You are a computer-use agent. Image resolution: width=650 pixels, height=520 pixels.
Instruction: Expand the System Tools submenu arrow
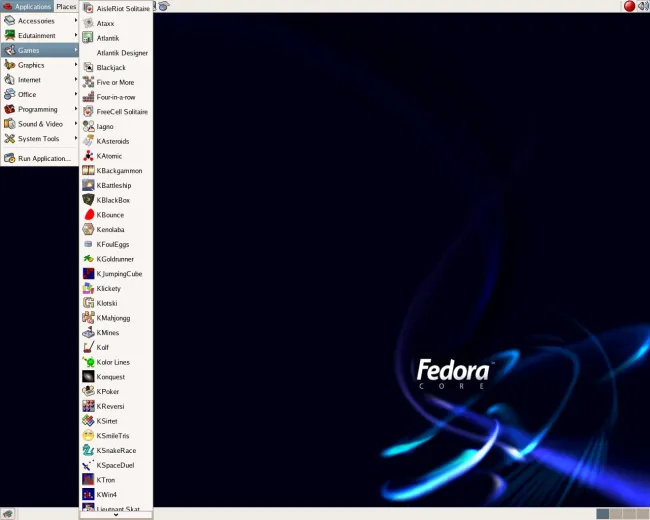click(x=75, y=138)
